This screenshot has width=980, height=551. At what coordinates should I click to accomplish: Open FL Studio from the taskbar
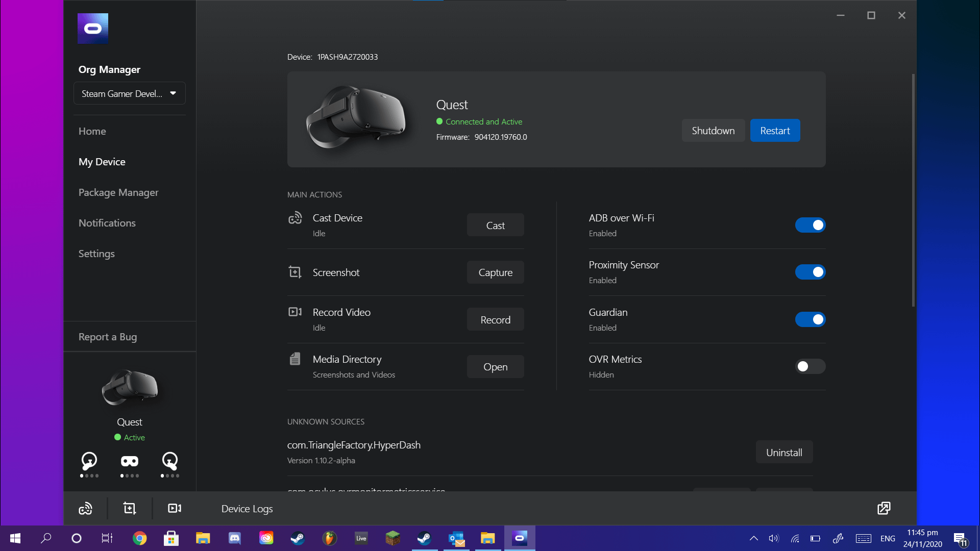329,538
